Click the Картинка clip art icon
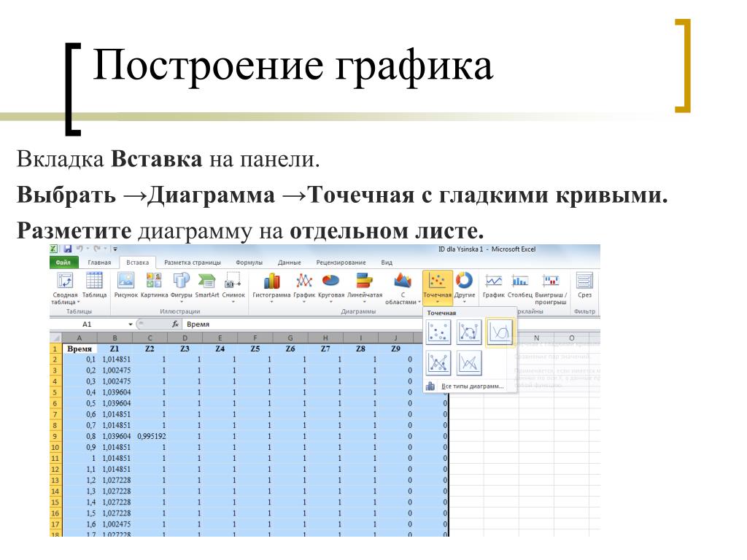 pos(154,280)
